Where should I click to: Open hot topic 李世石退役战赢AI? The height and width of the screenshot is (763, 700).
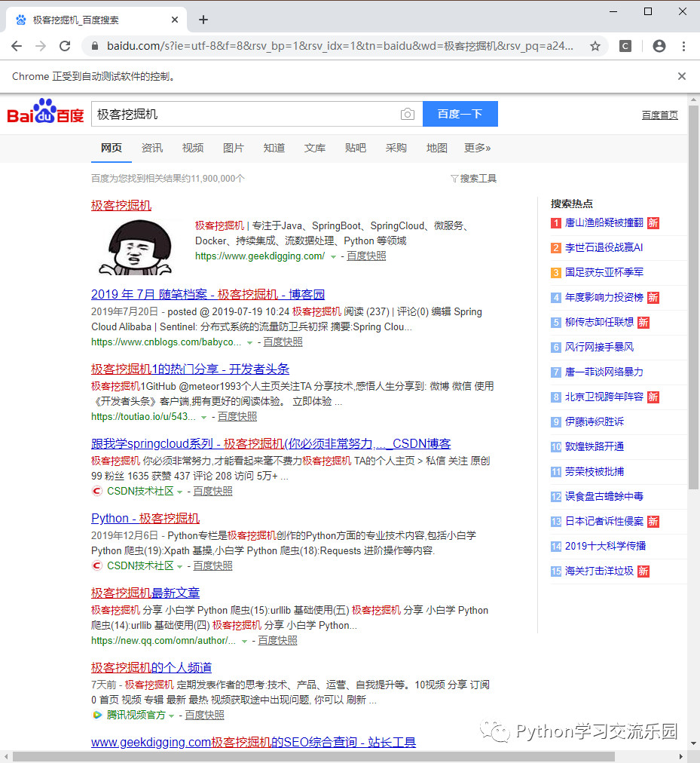point(604,248)
